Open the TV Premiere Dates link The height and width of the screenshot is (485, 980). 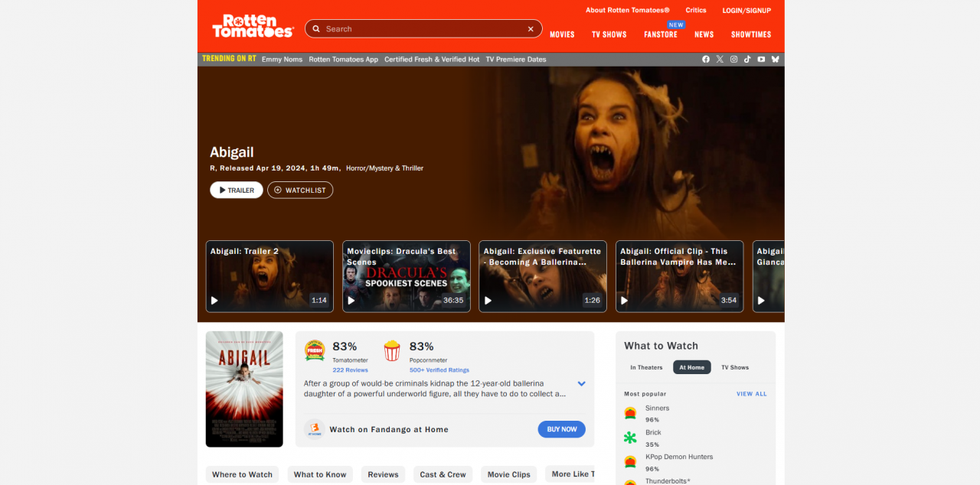[x=516, y=59]
